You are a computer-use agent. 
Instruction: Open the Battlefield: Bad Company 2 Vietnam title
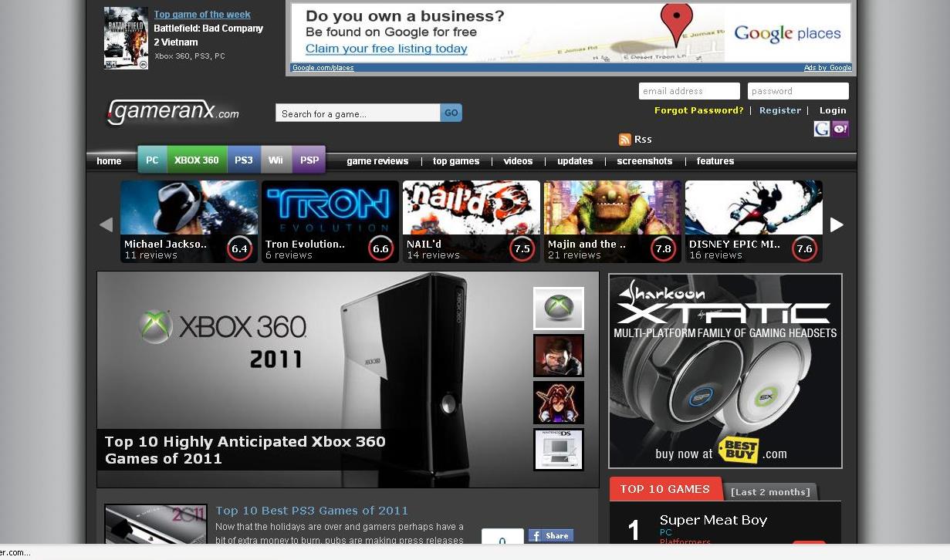tap(208, 35)
